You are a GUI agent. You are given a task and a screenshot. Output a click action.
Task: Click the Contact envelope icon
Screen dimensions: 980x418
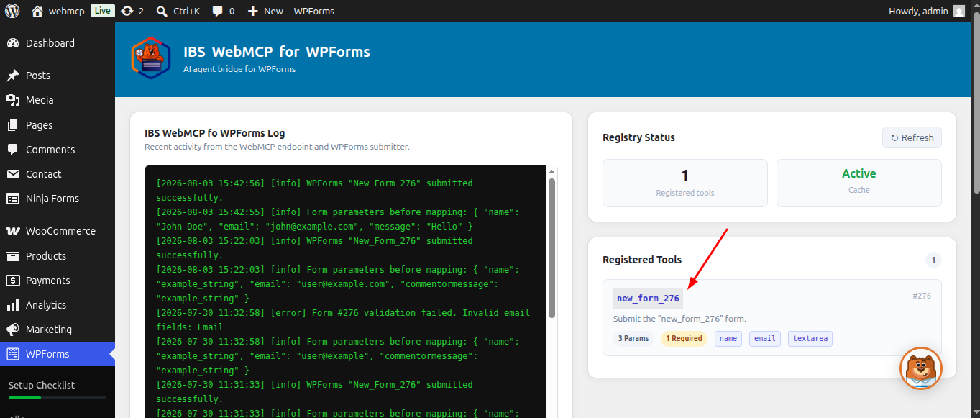(13, 174)
